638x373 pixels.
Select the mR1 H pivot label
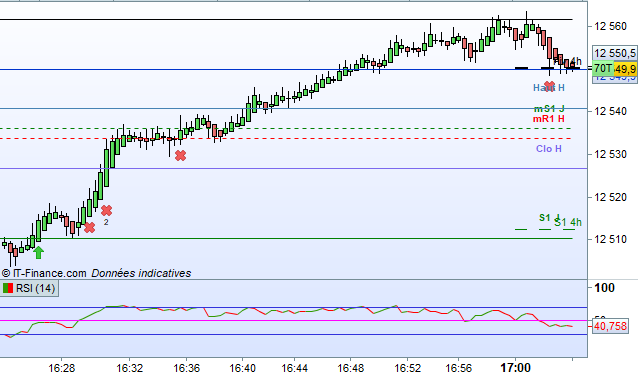point(548,119)
